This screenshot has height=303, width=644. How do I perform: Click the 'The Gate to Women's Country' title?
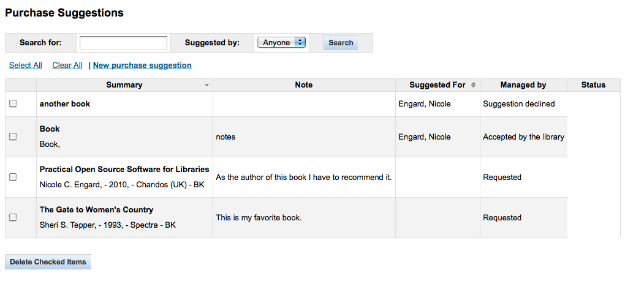[96, 210]
